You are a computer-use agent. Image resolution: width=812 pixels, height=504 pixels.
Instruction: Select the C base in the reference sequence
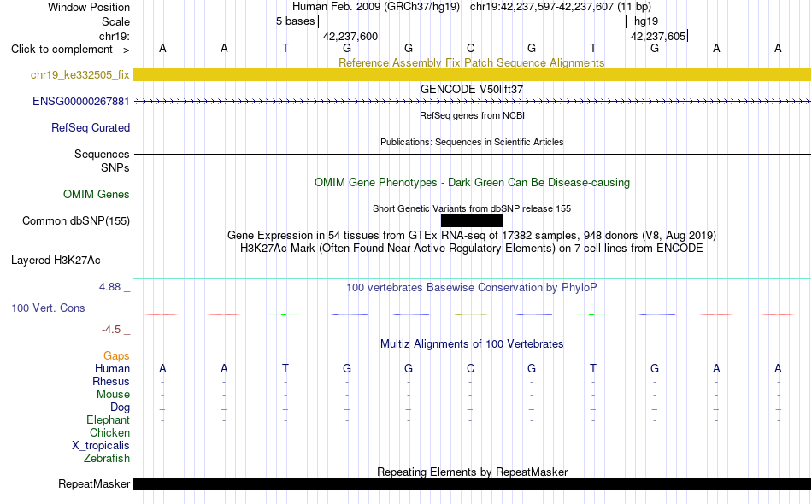(x=470, y=48)
